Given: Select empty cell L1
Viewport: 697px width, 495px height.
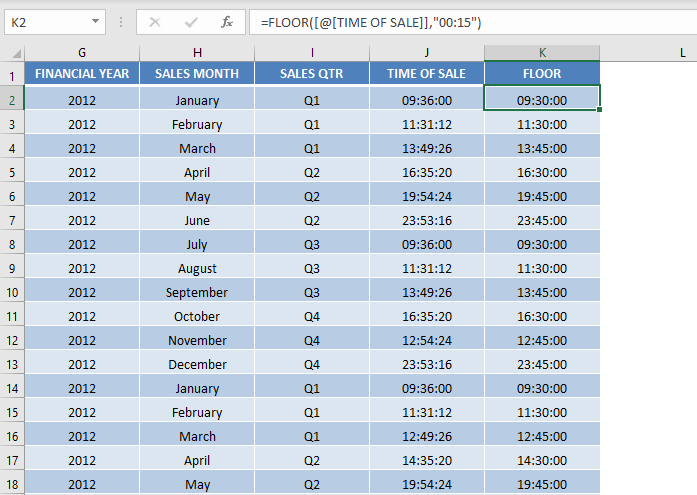Looking at the screenshot, I should pyautogui.click(x=649, y=73).
